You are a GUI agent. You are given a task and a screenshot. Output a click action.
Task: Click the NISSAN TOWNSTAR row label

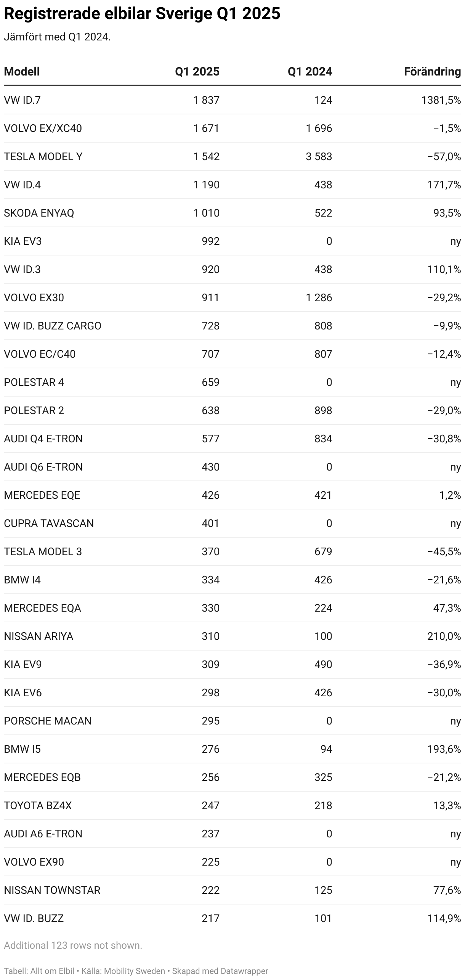point(52,890)
